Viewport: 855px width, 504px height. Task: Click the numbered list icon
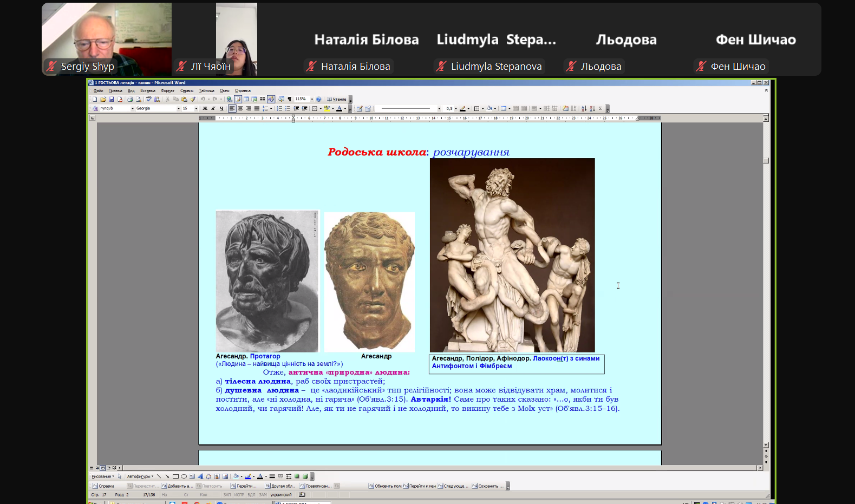tap(279, 108)
